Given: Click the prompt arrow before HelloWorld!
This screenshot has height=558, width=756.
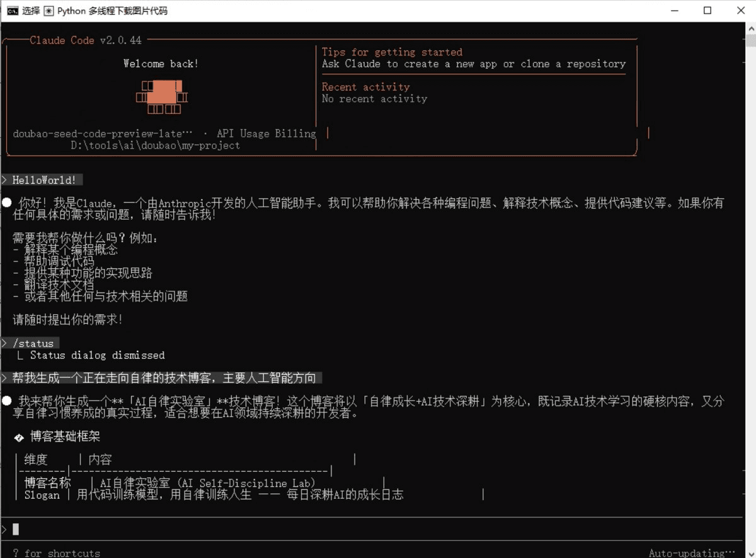Looking at the screenshot, I should 4,180.
